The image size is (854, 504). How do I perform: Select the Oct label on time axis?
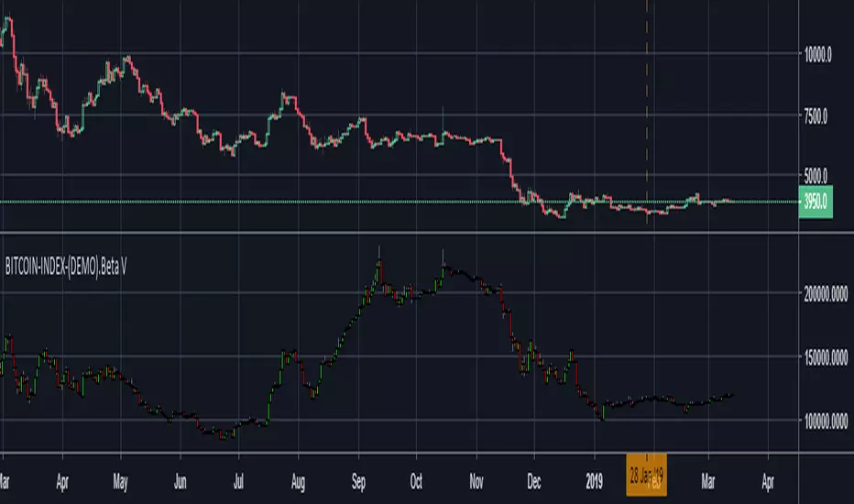click(x=416, y=482)
